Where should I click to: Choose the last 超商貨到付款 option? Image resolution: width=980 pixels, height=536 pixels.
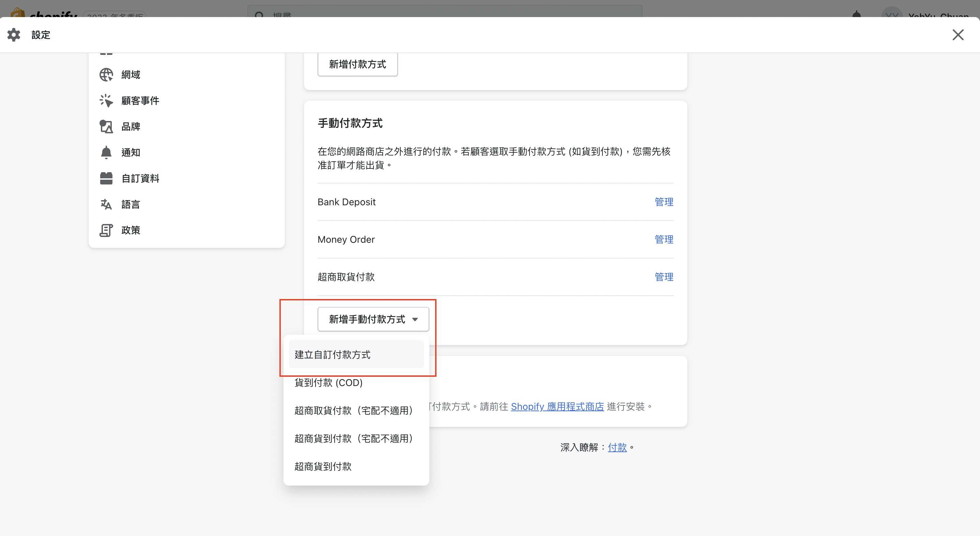[323, 466]
